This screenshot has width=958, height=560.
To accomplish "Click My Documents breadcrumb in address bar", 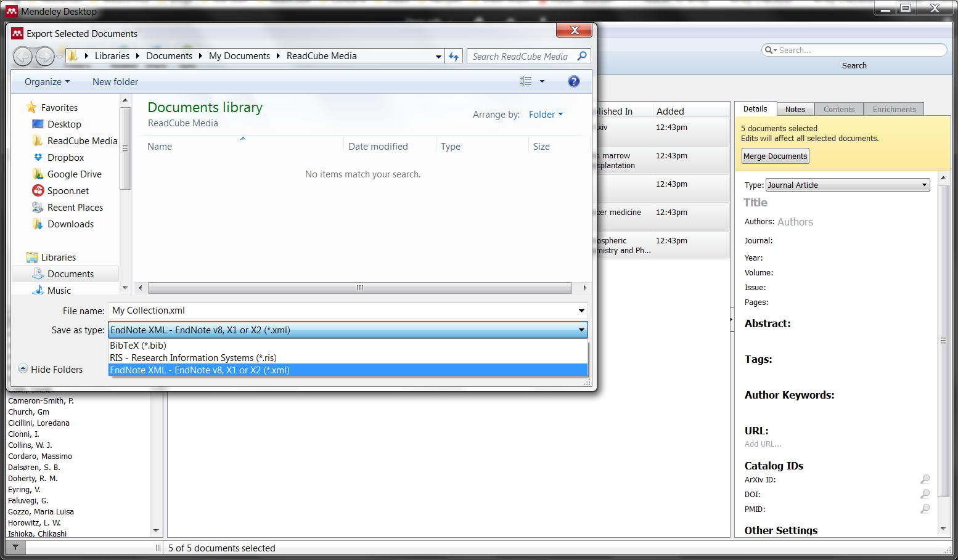I will 239,56.
